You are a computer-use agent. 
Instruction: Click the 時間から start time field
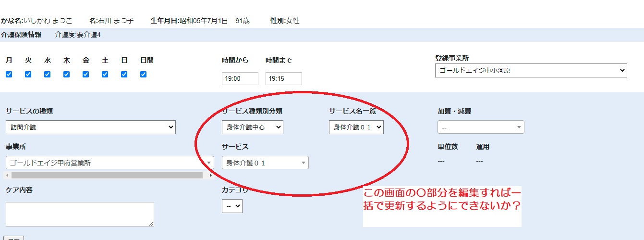(x=240, y=79)
